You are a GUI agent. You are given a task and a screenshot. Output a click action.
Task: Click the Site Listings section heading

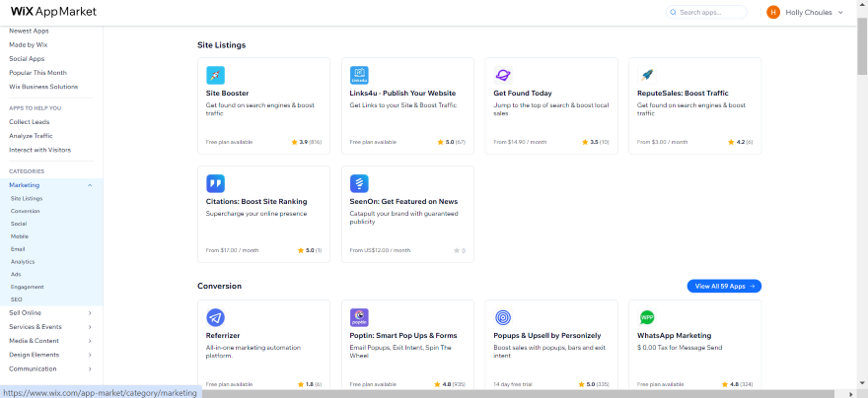point(221,44)
